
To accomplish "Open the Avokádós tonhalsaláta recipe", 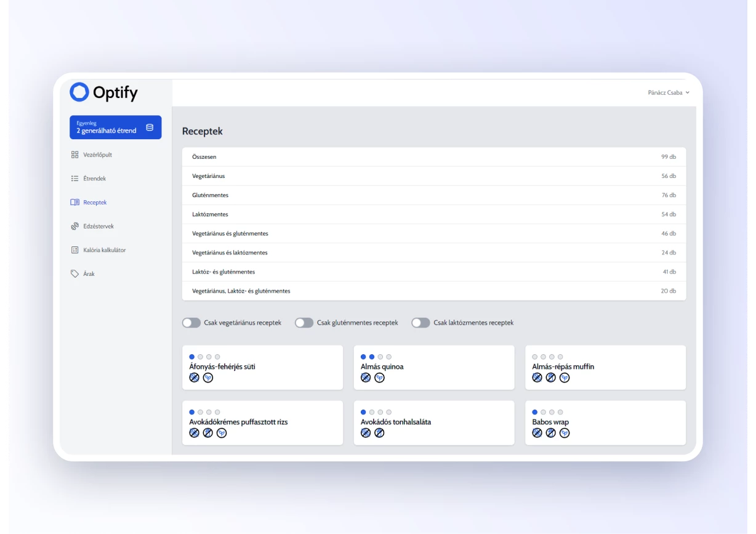I will (x=434, y=423).
